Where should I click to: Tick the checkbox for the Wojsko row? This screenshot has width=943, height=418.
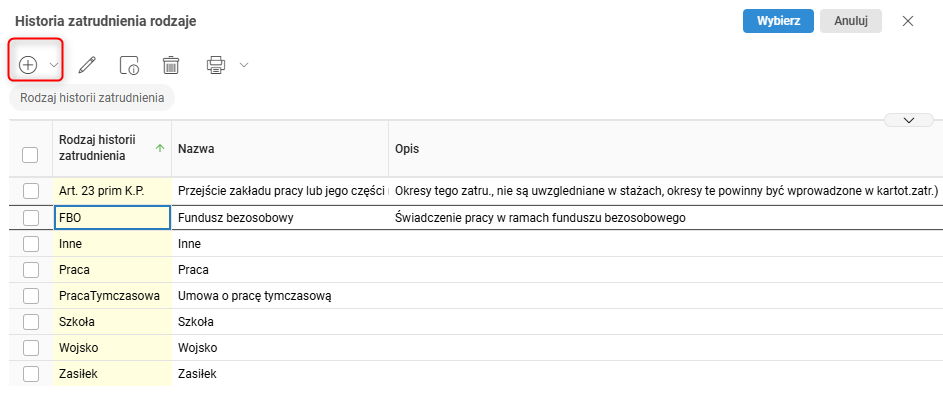[30, 347]
